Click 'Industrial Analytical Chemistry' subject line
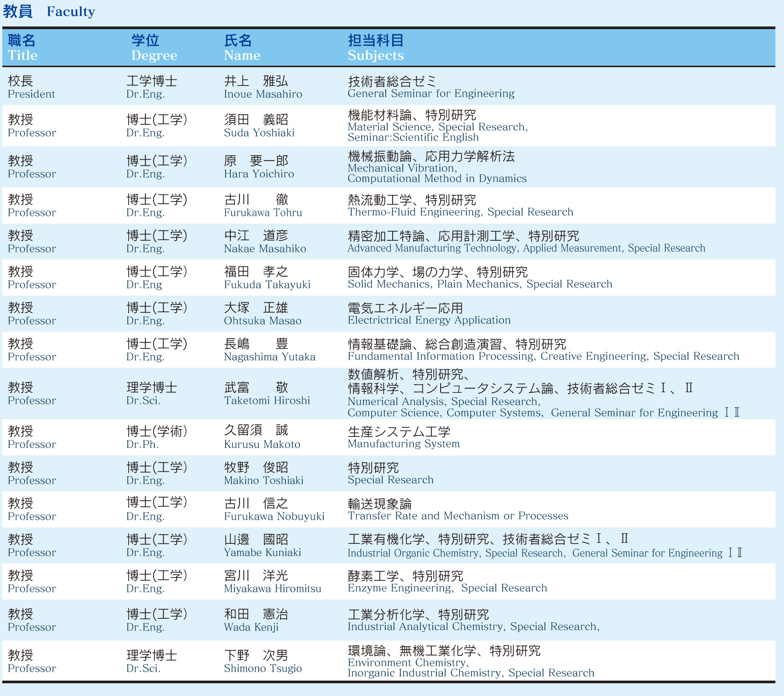 [474, 627]
